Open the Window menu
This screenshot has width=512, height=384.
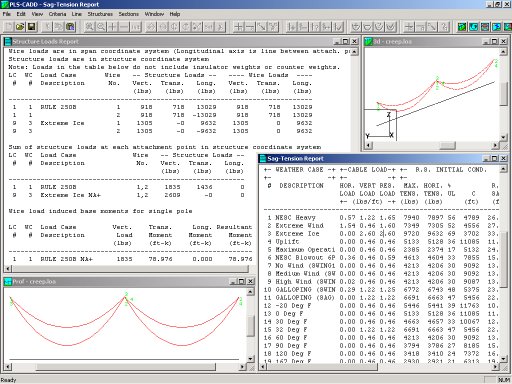[154, 14]
